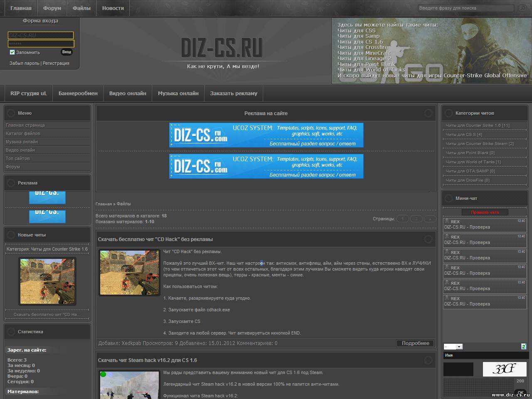Select category Читы для GTA:SAMP [0]
This screenshot has width=532, height=399.
[470, 171]
